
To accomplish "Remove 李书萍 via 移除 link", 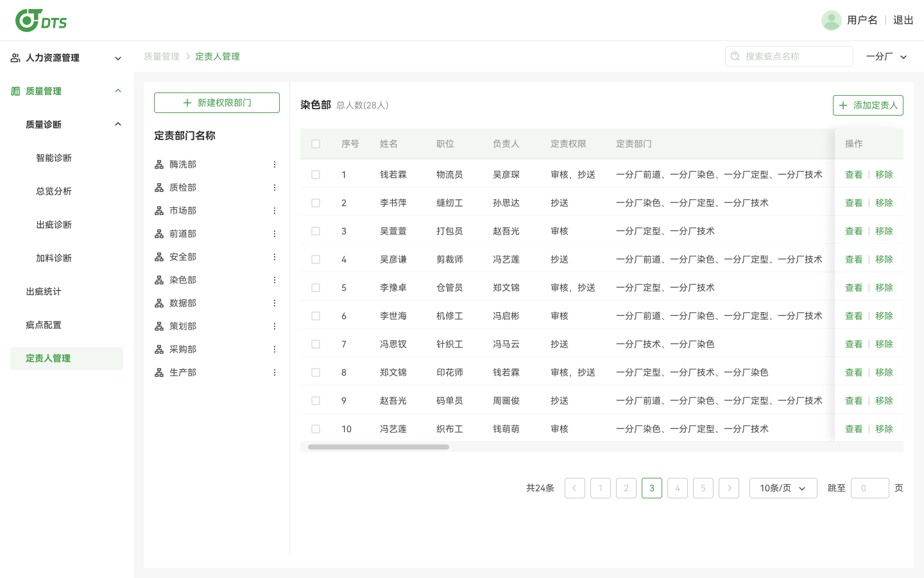I will (x=884, y=203).
